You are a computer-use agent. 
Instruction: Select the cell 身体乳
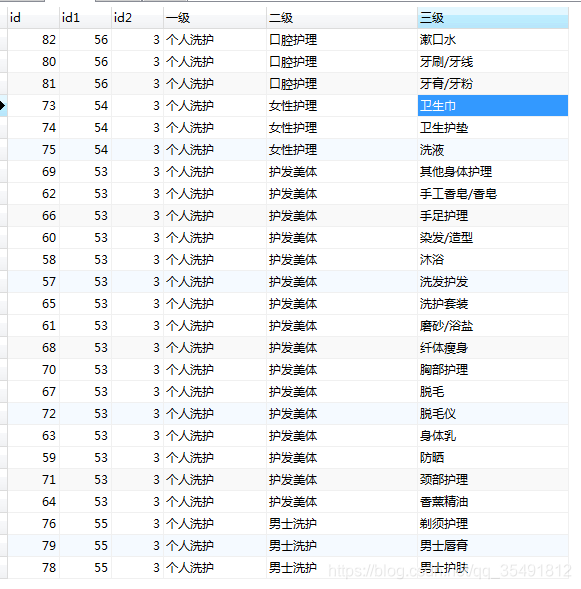(493, 436)
